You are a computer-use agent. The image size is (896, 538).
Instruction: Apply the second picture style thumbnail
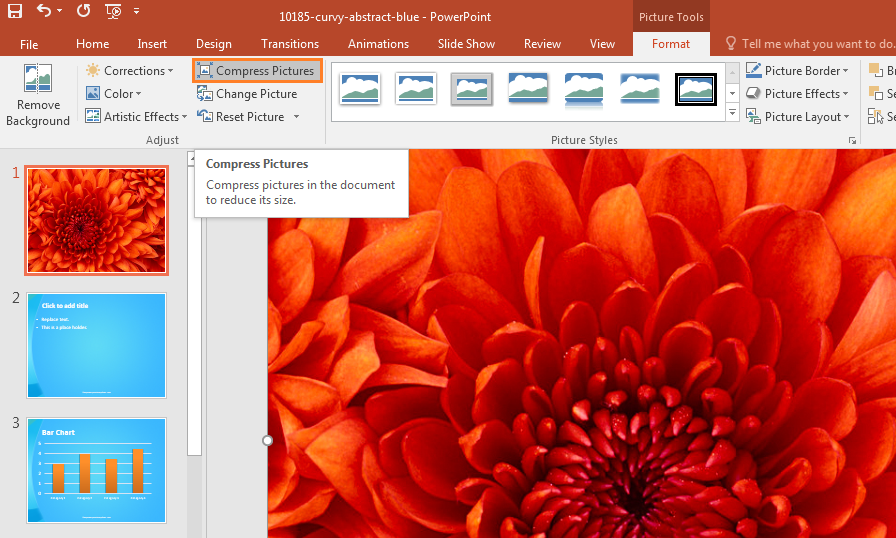tap(415, 89)
